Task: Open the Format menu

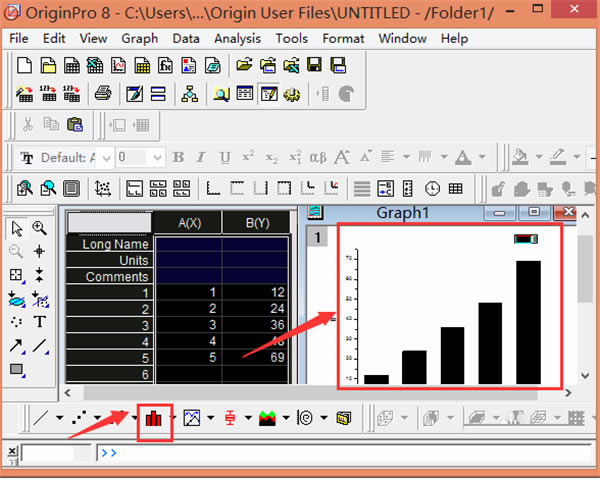Action: 343,39
